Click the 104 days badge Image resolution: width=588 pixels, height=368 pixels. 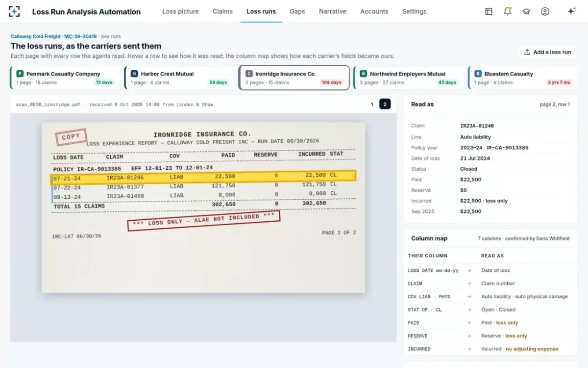(332, 82)
